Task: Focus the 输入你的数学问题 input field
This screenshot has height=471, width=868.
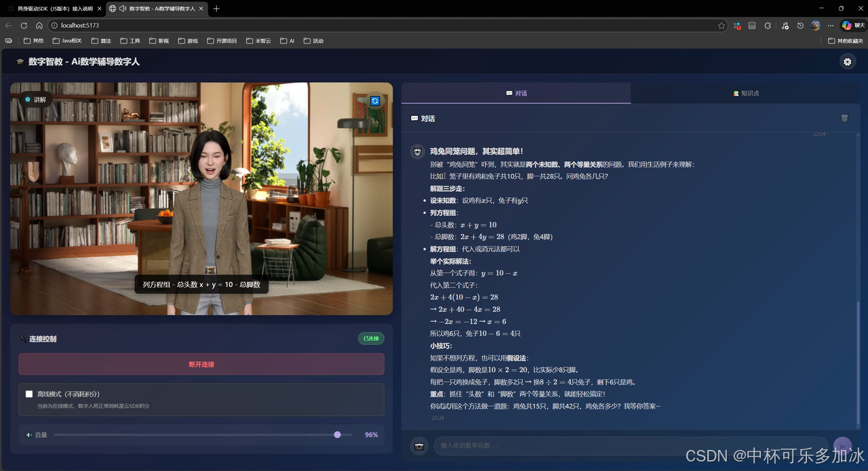Action: coord(631,446)
